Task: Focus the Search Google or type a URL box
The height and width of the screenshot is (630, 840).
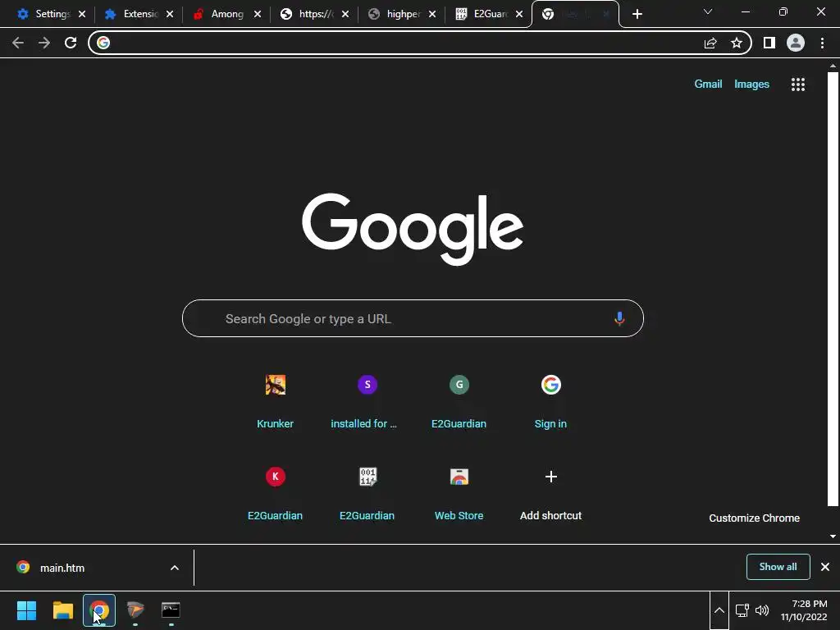Action: pyautogui.click(x=413, y=319)
